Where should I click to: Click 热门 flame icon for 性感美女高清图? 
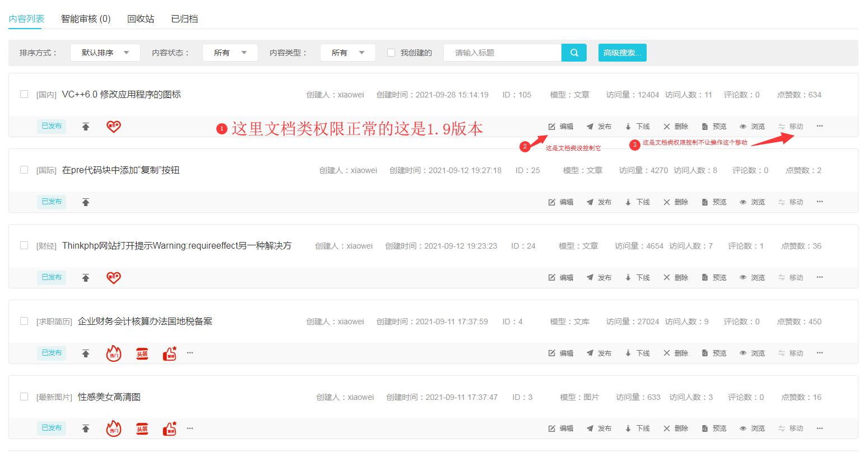coord(114,428)
